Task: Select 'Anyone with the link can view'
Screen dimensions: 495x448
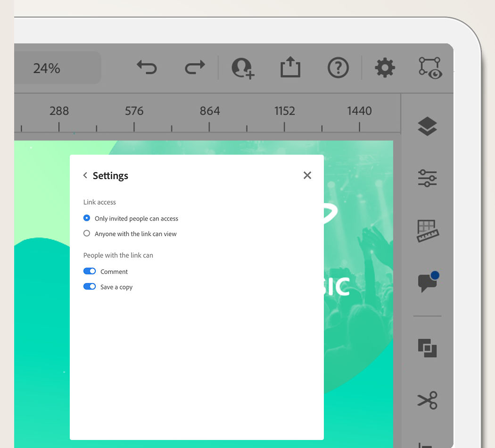Action: 86,233
